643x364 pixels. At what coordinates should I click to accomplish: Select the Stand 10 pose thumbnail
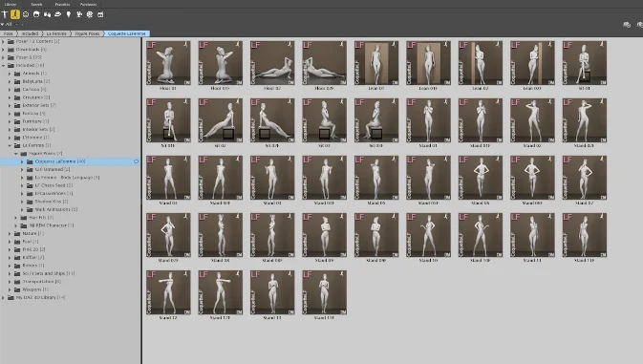click(429, 235)
